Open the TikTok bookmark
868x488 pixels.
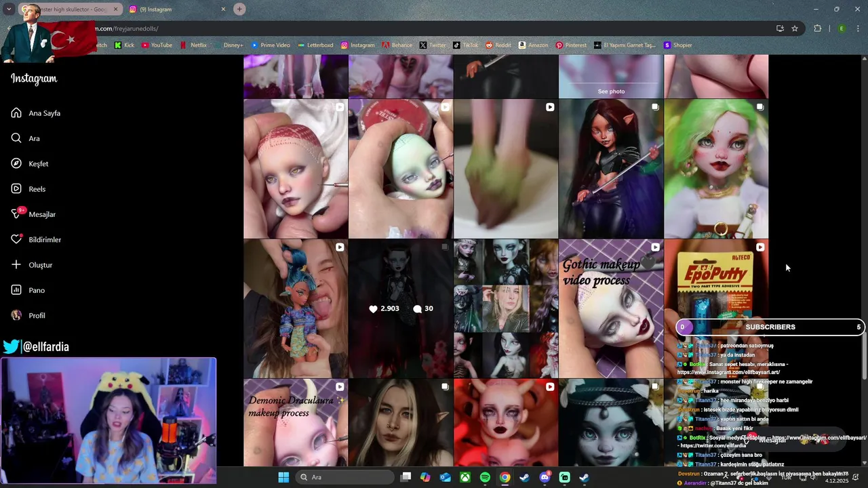[x=465, y=45]
